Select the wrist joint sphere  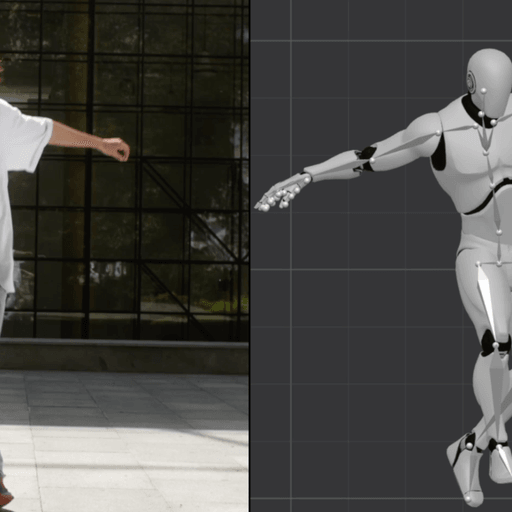[x=307, y=180]
